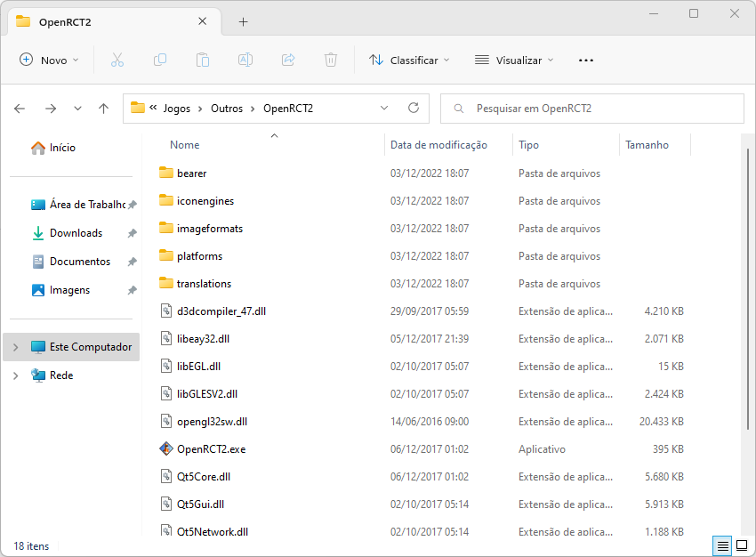Unpin Documentos using its pin icon
This screenshot has width=756, height=557.
[133, 262]
